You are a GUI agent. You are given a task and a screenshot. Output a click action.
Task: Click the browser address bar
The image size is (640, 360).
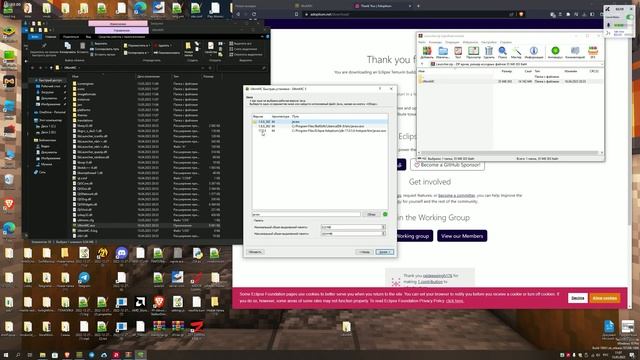(408, 14)
